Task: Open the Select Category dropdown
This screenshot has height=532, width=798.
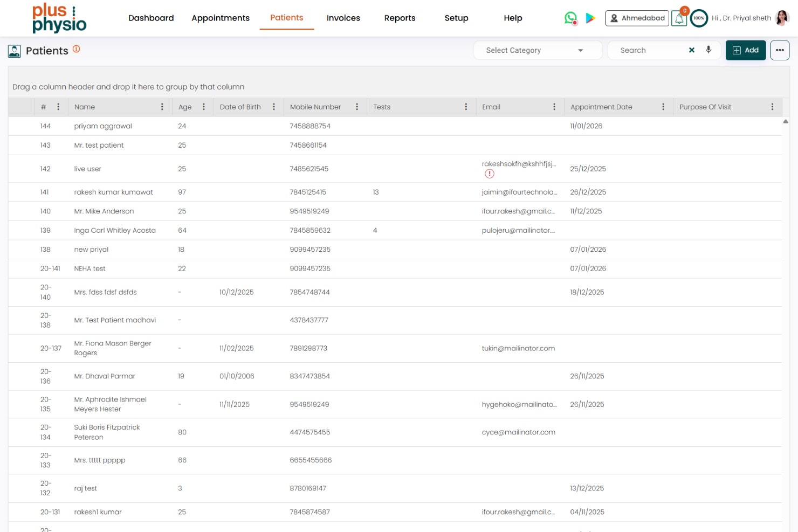Action: [x=537, y=50]
